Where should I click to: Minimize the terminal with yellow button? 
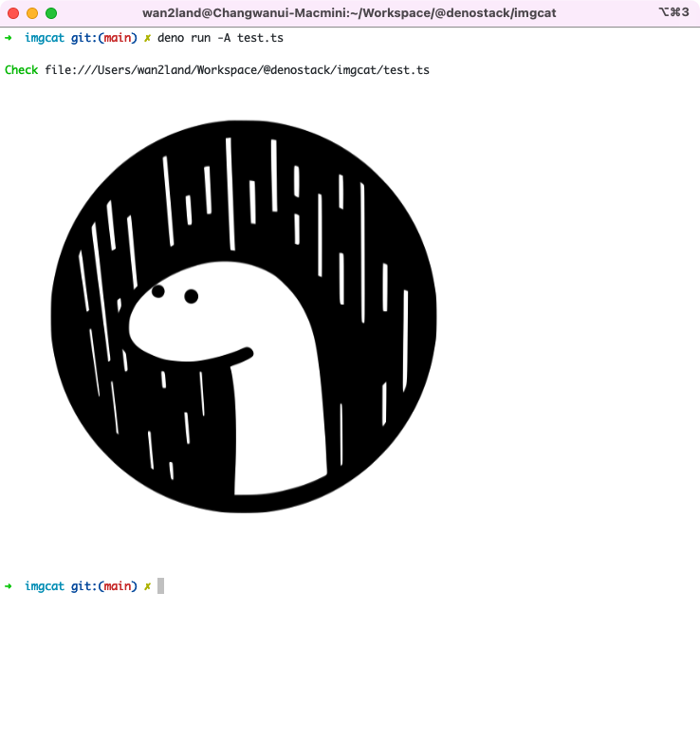click(32, 13)
